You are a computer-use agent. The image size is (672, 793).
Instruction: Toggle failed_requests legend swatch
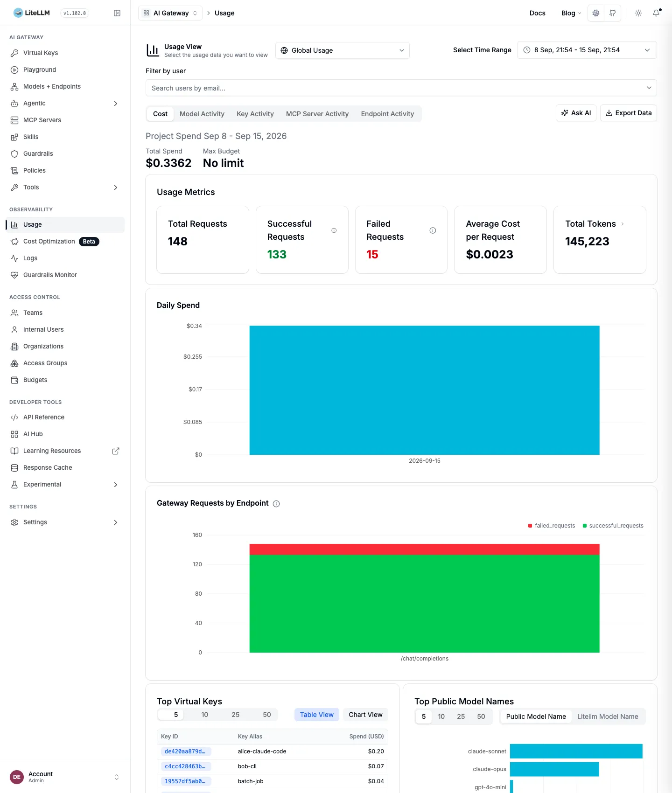click(x=530, y=526)
